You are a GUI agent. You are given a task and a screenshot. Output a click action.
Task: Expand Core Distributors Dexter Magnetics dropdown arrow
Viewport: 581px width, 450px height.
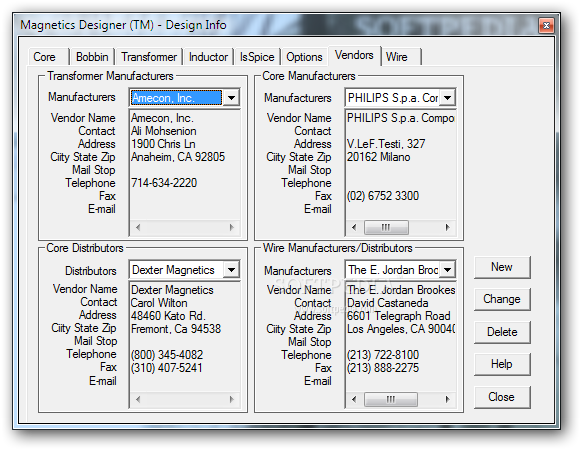pos(232,269)
